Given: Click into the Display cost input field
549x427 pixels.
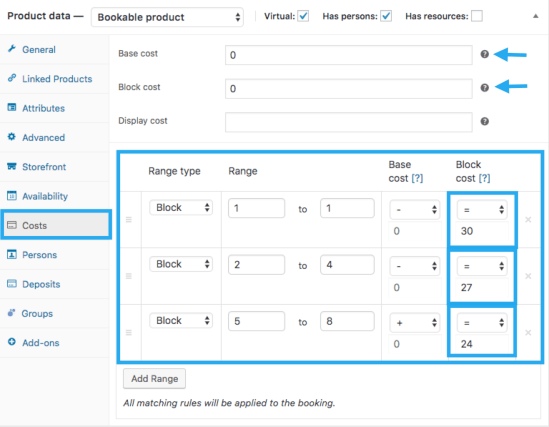Looking at the screenshot, I should click(x=348, y=122).
